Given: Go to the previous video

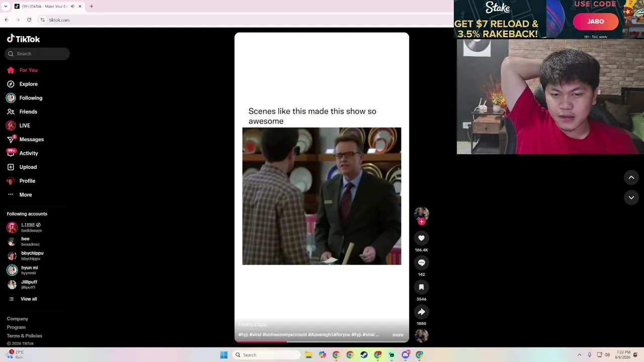Looking at the screenshot, I should coord(631,177).
